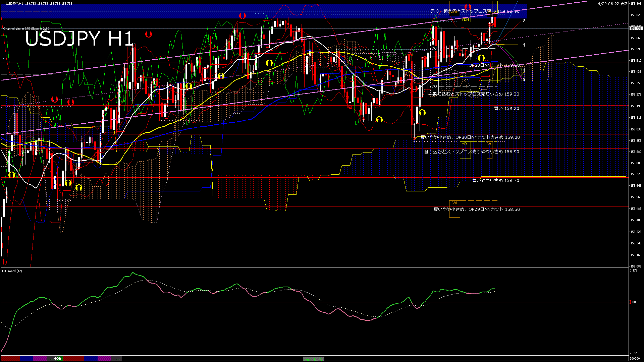
Task: Click the 割り込むとストップロス売り小さめ 159.30 label
Action: click(x=476, y=94)
